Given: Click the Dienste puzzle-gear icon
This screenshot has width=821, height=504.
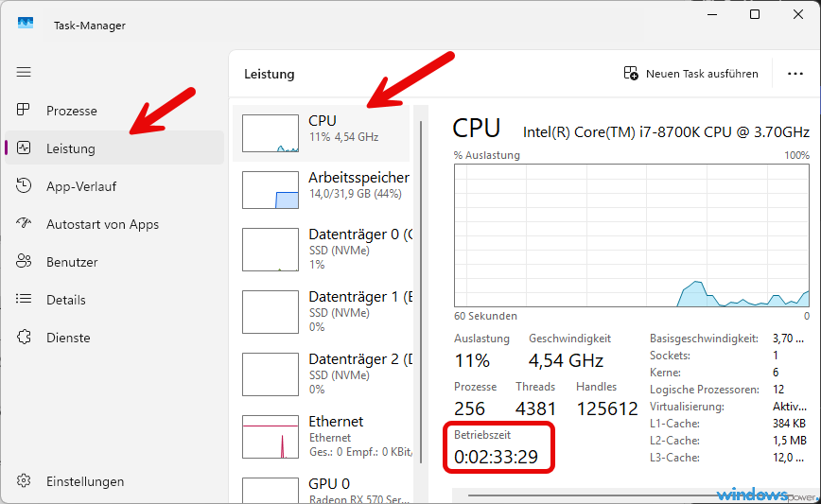Looking at the screenshot, I should click(x=24, y=337).
